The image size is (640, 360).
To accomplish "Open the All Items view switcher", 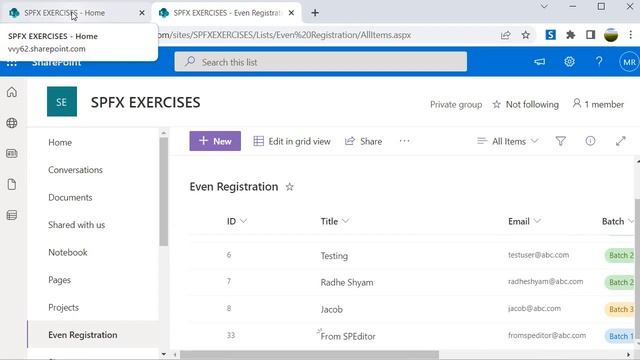I will pos(508,141).
